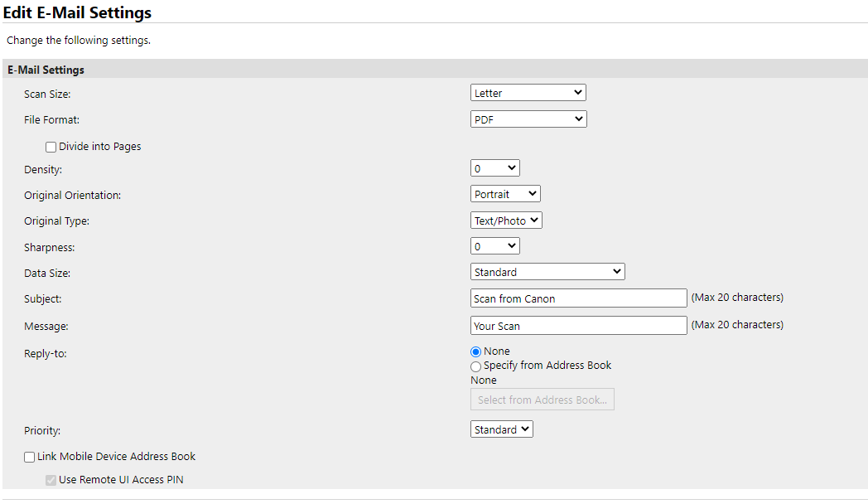Click the Edit E-Mail Settings heading
The height and width of the screenshot is (504, 868).
(x=79, y=12)
